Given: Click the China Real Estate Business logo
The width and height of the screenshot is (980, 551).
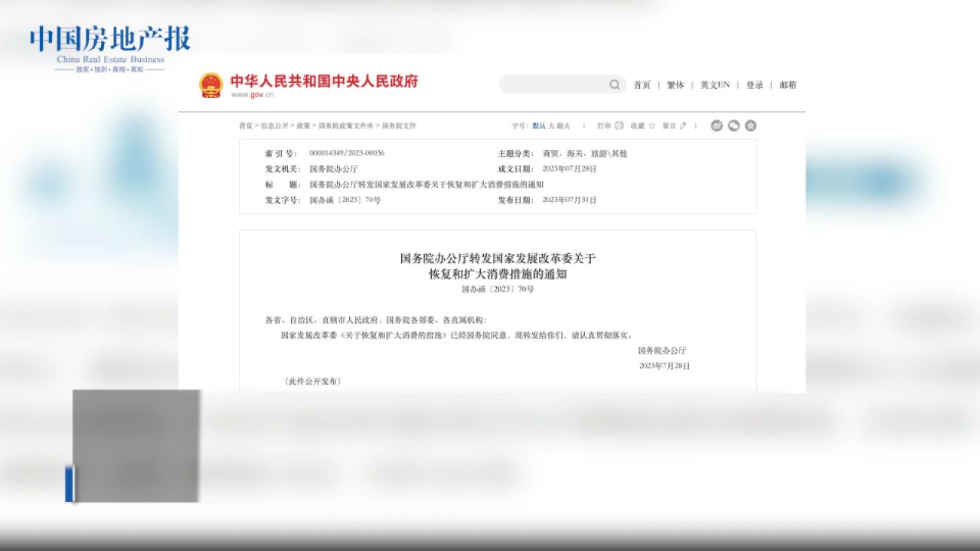Looking at the screenshot, I should 109,48.
